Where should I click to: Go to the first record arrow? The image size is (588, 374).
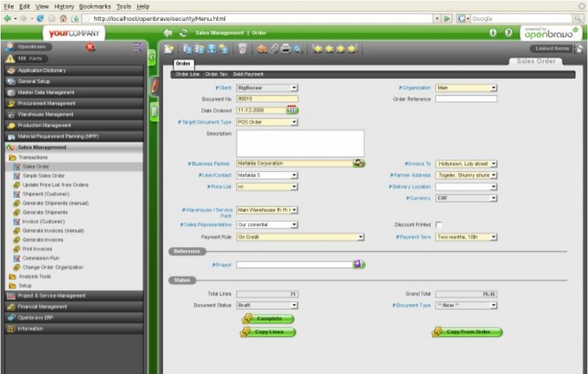318,49
